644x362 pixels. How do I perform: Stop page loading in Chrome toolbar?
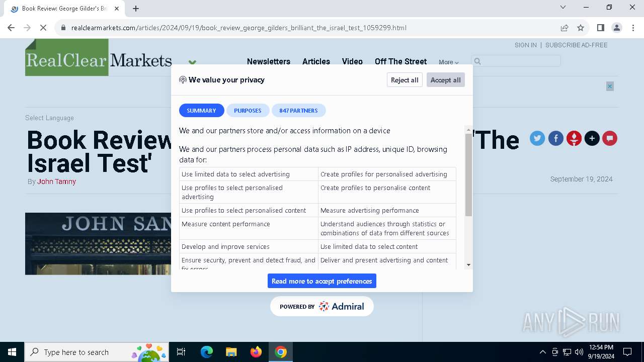(x=43, y=28)
